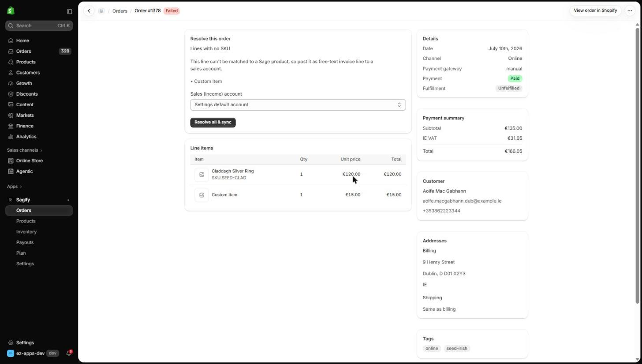The image size is (642, 364).
Task: Click the Discounts icon
Action: (x=11, y=94)
